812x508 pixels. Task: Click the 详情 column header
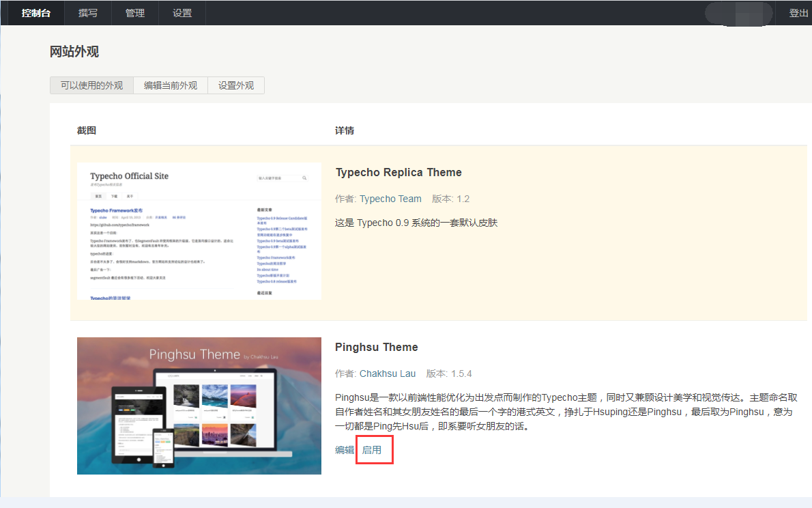[x=345, y=130]
